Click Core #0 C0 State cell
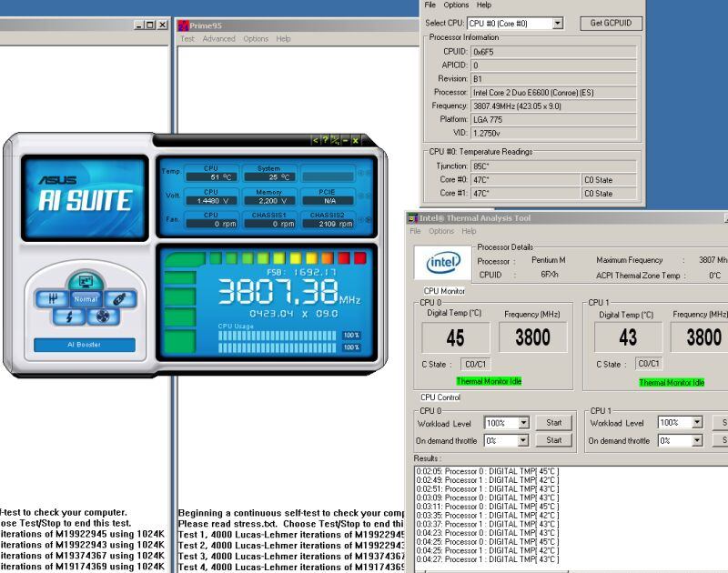Viewport: 728px width, 573px height. click(x=609, y=180)
